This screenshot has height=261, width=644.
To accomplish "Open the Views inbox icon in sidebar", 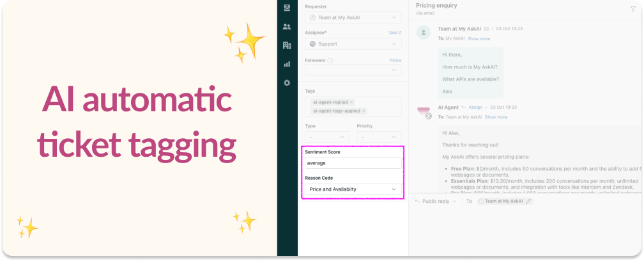I will click(x=287, y=8).
